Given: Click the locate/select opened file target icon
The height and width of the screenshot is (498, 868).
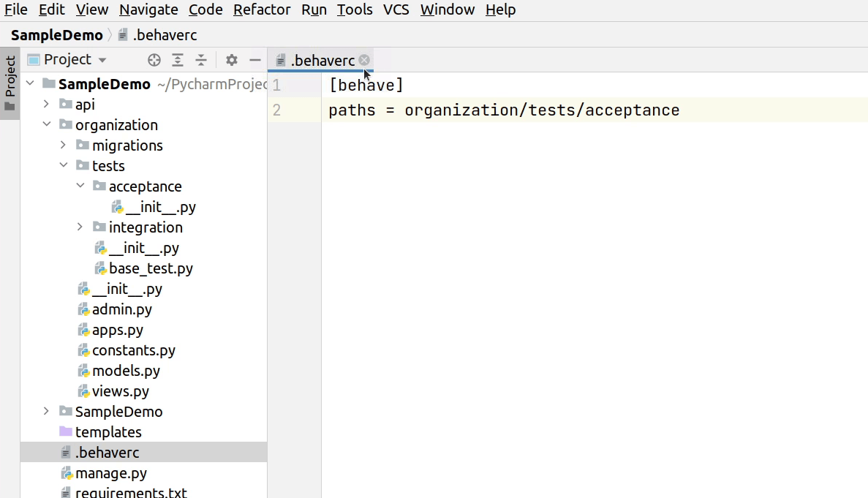Looking at the screenshot, I should (154, 60).
